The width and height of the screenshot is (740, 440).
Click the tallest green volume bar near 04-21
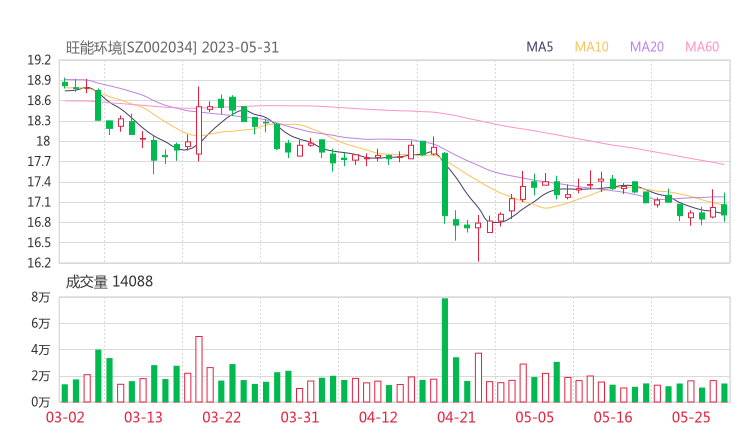(x=445, y=350)
